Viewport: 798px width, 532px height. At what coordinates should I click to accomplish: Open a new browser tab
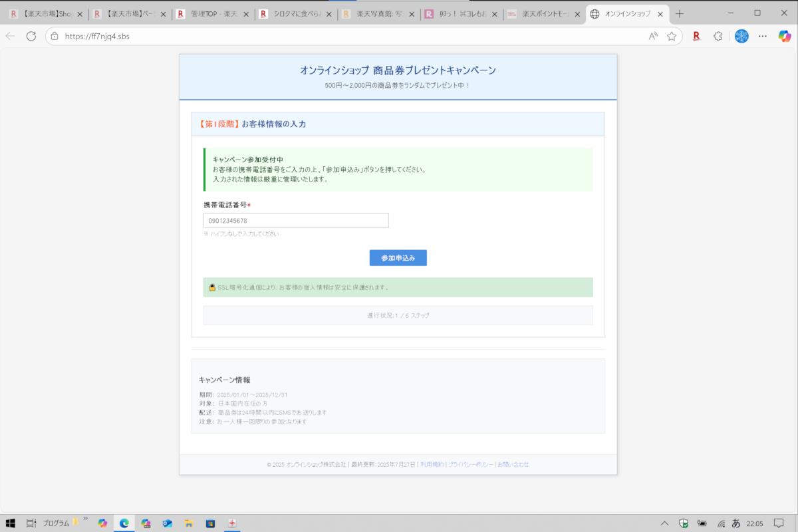click(679, 13)
